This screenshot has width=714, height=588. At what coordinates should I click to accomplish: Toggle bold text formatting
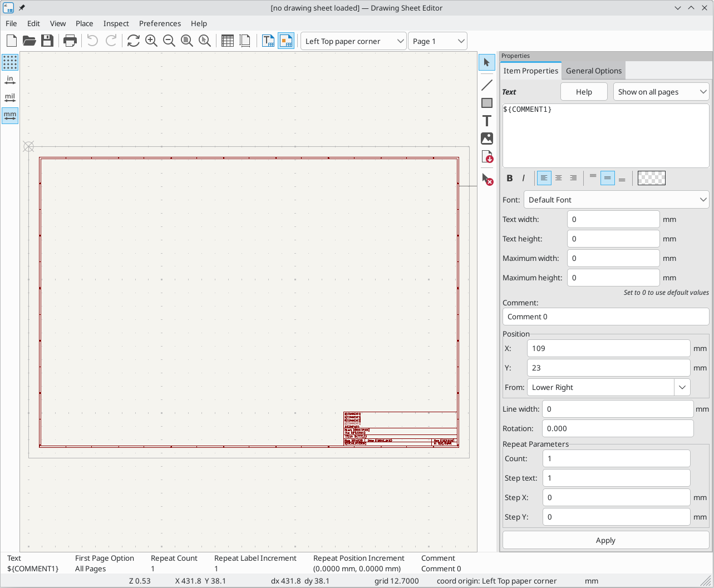coord(509,178)
